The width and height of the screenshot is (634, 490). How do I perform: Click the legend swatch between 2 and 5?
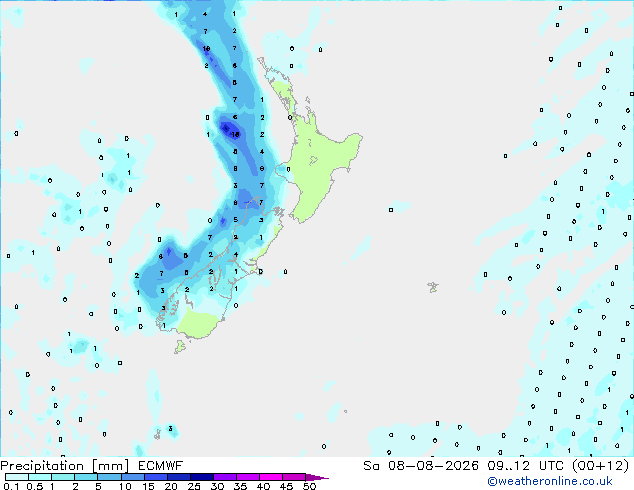86,477
